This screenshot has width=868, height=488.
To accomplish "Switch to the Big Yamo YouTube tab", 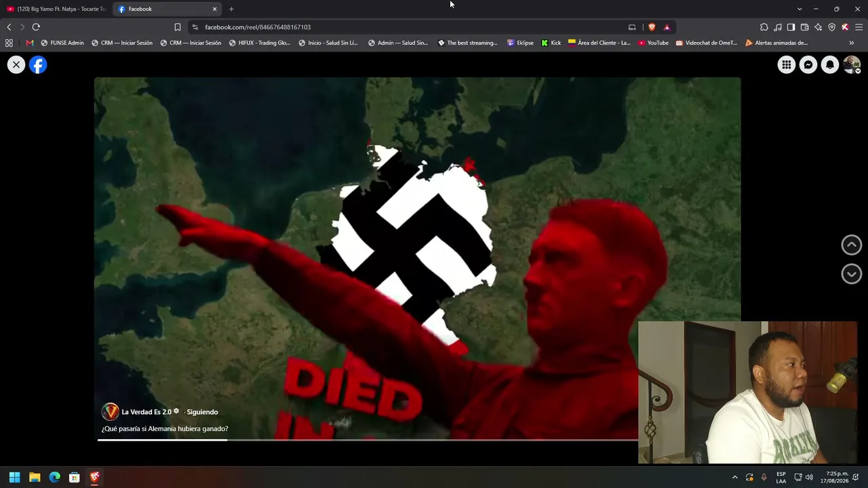I will tap(56, 9).
